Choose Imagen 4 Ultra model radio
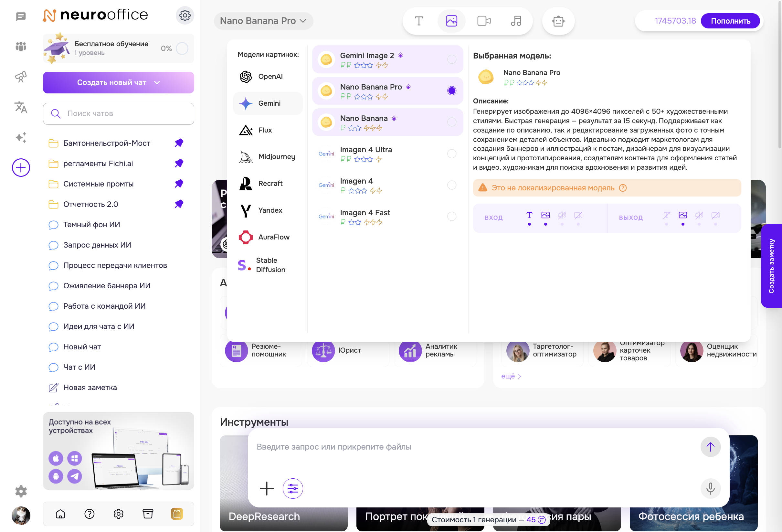The image size is (782, 532). pyautogui.click(x=451, y=154)
